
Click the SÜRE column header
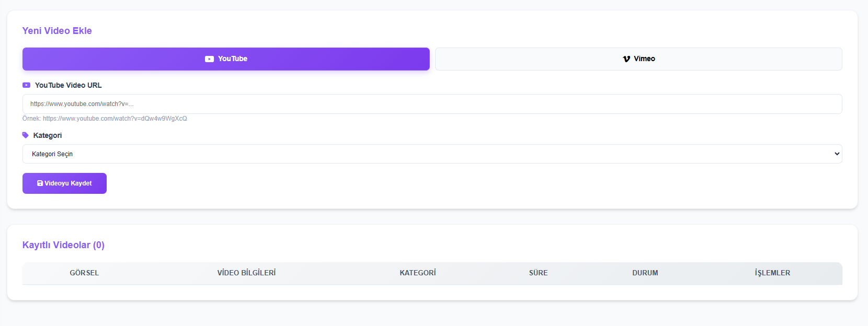[538, 273]
